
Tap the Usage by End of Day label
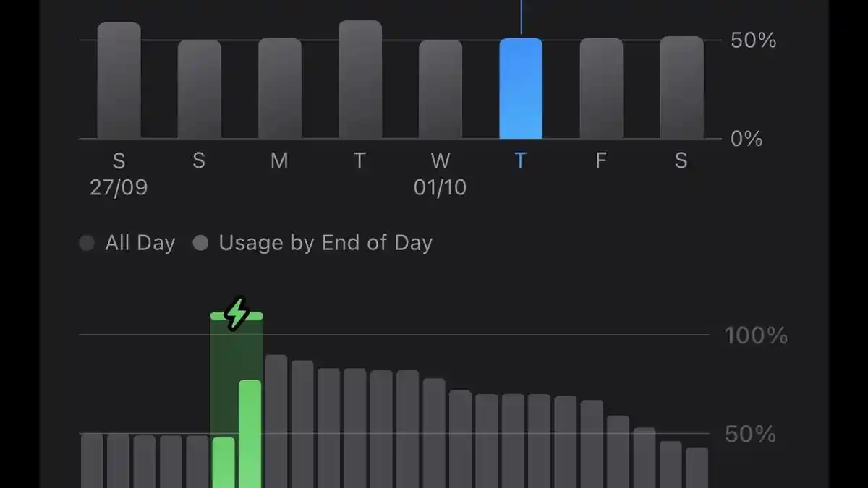325,243
